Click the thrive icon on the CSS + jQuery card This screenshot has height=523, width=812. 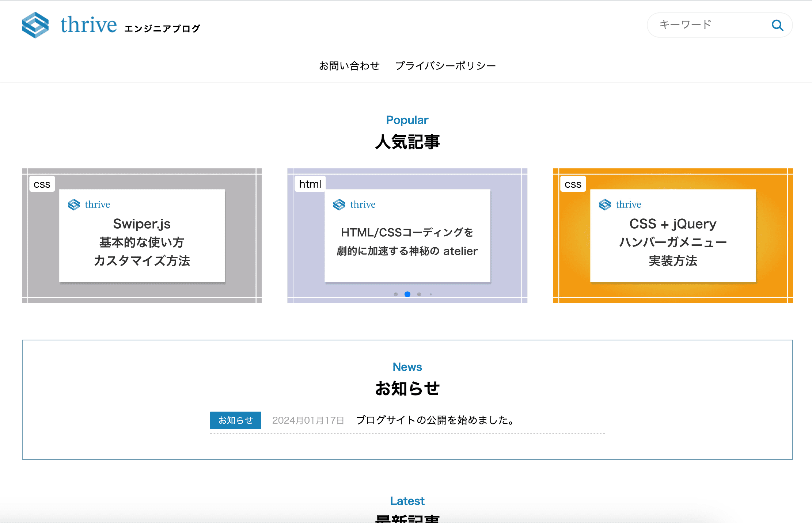[x=604, y=205]
